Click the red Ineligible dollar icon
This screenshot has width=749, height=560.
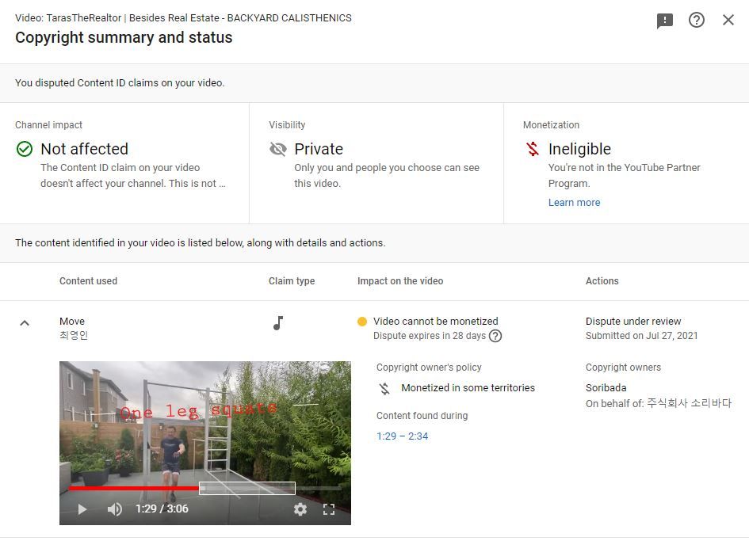tap(533, 149)
